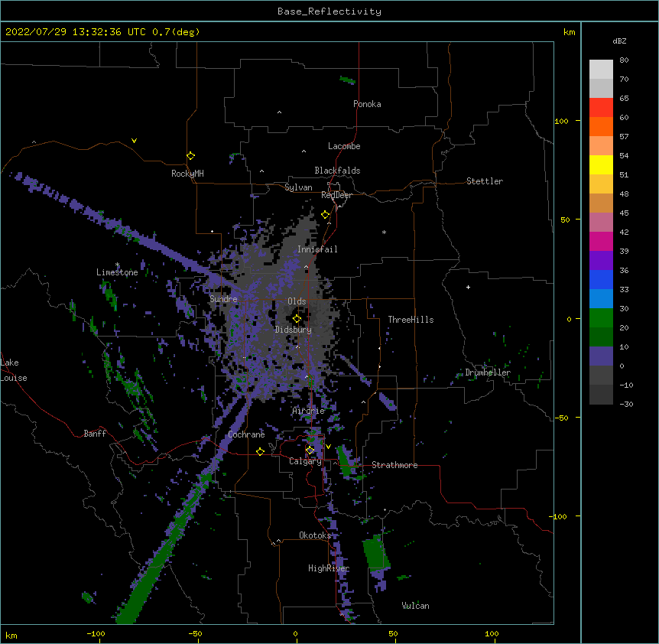Image resolution: width=659 pixels, height=644 pixels.
Task: Click the Stettler city label
Action: click(x=485, y=181)
